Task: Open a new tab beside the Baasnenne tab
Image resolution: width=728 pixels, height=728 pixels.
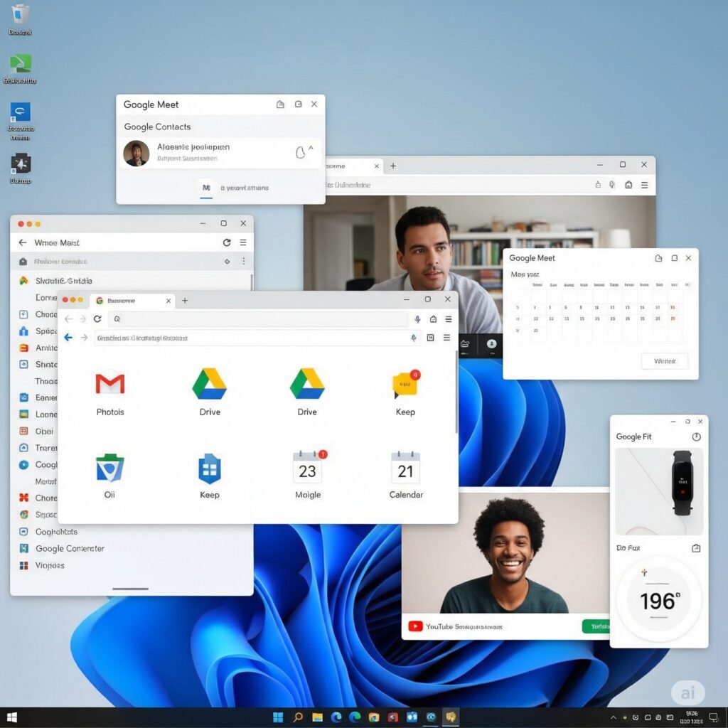Action: click(185, 301)
